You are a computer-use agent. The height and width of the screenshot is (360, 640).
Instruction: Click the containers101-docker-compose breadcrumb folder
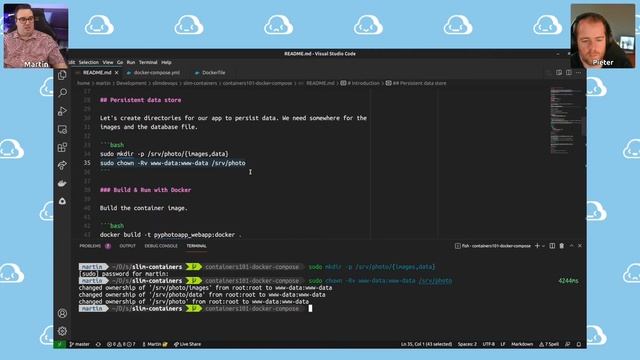[x=258, y=83]
